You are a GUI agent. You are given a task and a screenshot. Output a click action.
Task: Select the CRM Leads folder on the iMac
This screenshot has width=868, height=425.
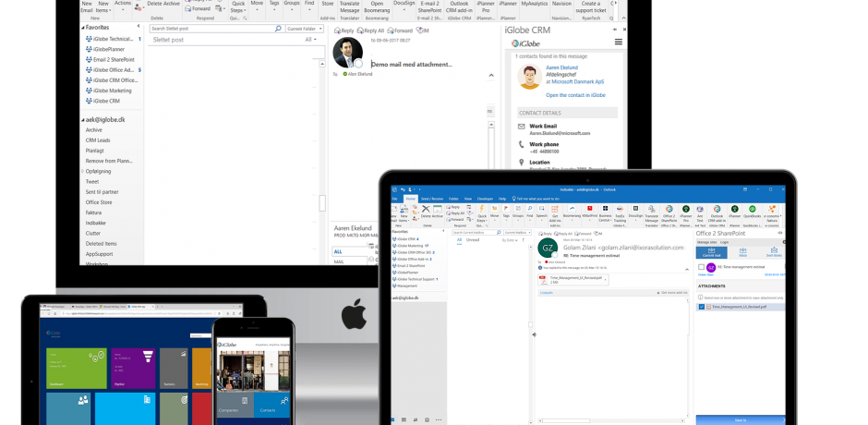98,140
